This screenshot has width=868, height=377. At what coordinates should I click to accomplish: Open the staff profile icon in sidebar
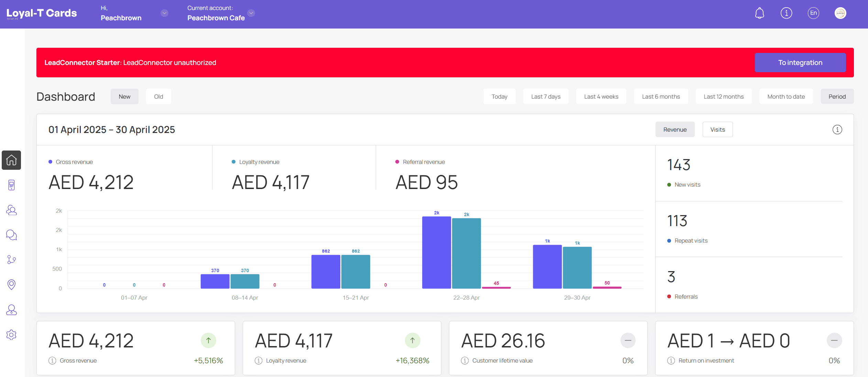pos(11,310)
